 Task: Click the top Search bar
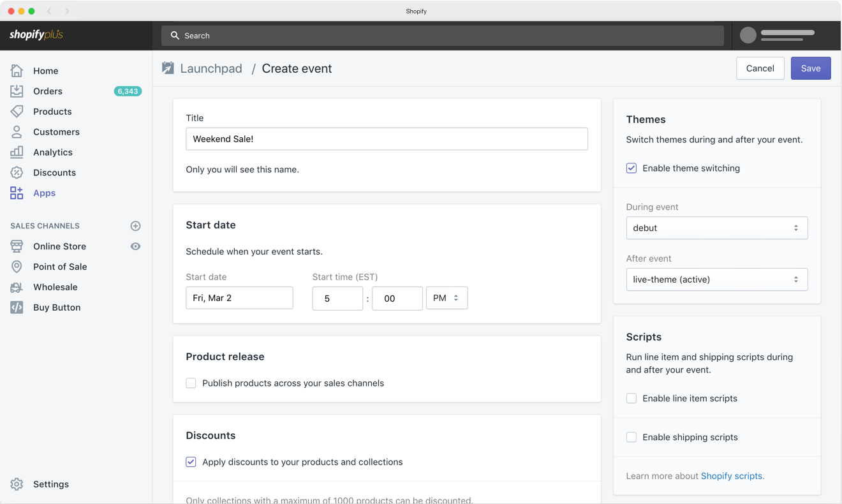[x=443, y=36]
